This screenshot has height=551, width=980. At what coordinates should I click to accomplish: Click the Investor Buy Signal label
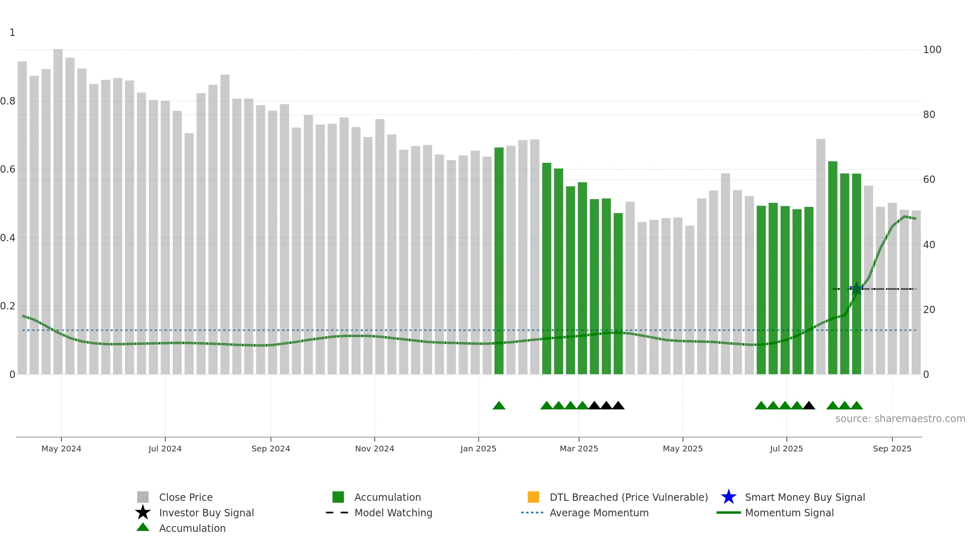pos(207,513)
